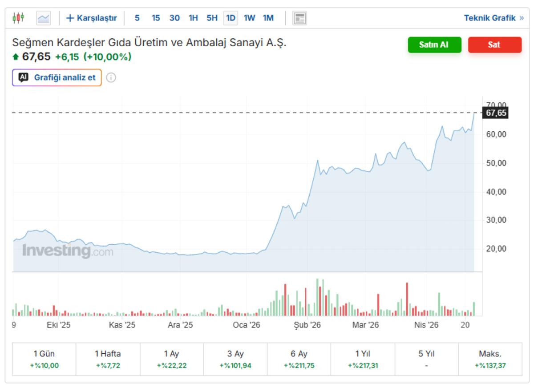
Task: Select the 1 Gün period tab
Action: click(44, 360)
